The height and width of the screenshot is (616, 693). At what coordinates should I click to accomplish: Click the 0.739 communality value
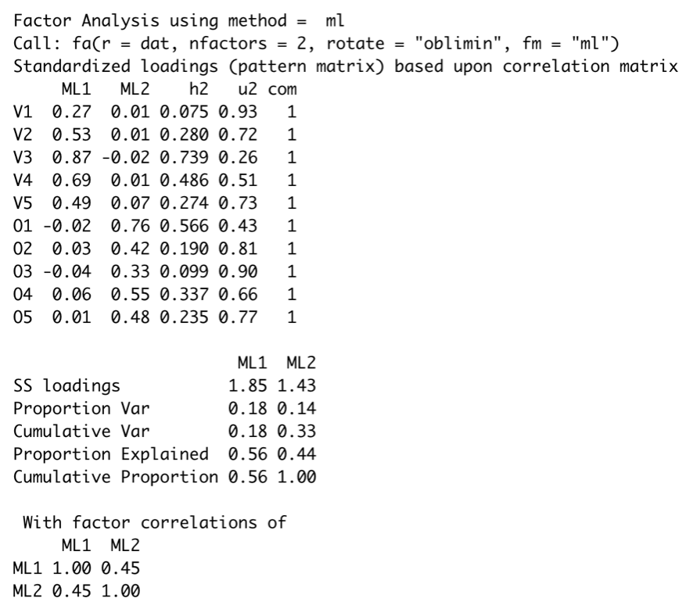(x=182, y=156)
